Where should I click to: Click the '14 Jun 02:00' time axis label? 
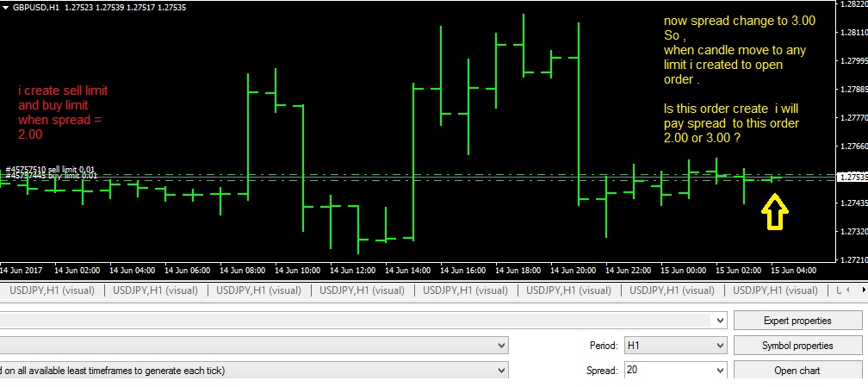pyautogui.click(x=77, y=271)
